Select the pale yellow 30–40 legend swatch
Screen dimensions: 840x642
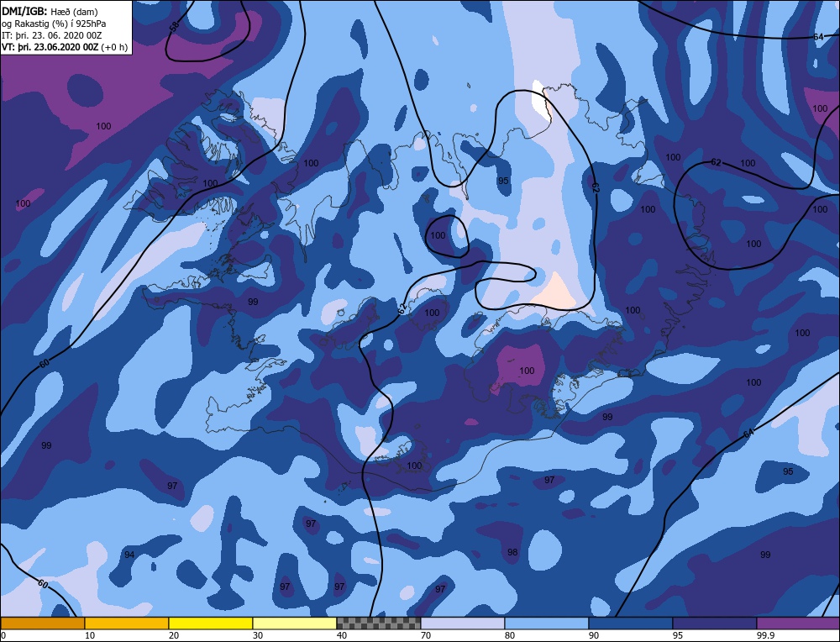pos(295,624)
